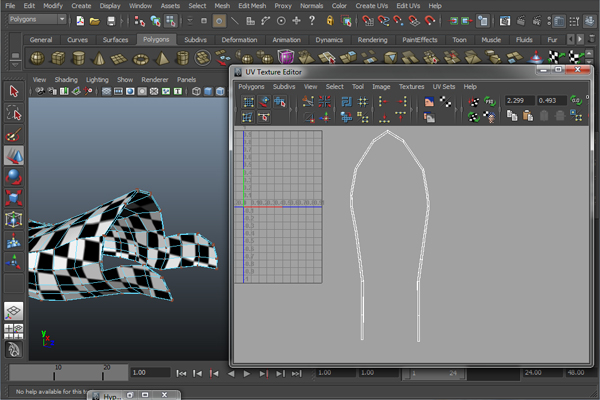This screenshot has height=400, width=600.
Task: Switch to four view layout
Action: click(x=14, y=331)
